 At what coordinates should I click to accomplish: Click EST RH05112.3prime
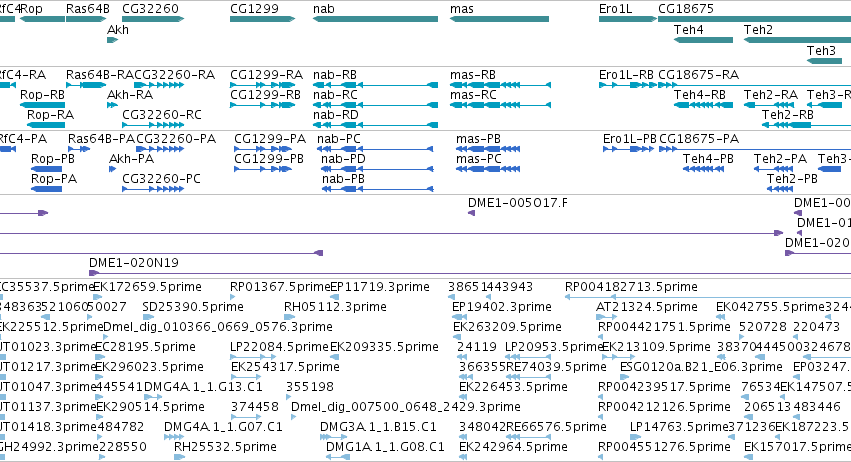[x=290, y=317]
